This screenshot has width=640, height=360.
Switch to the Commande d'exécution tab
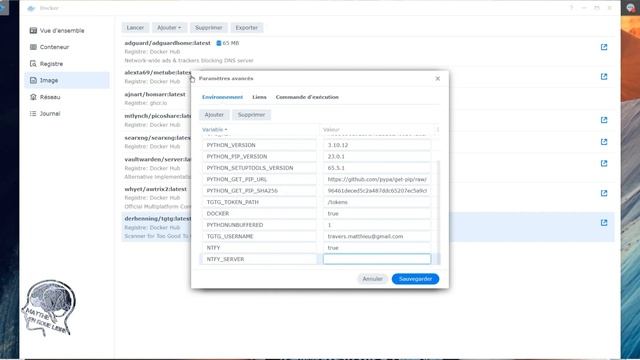307,97
